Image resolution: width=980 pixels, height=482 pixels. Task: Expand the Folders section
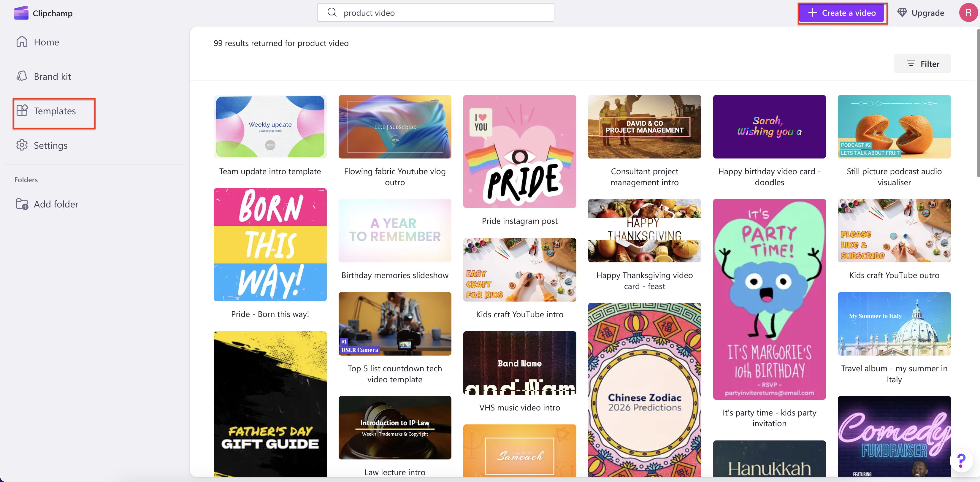coord(26,180)
